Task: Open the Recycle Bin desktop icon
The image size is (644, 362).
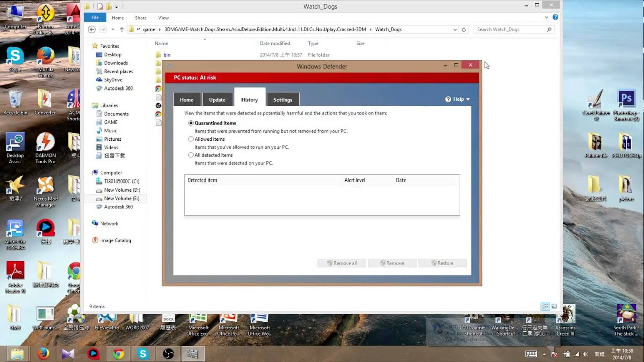Action: point(15,103)
